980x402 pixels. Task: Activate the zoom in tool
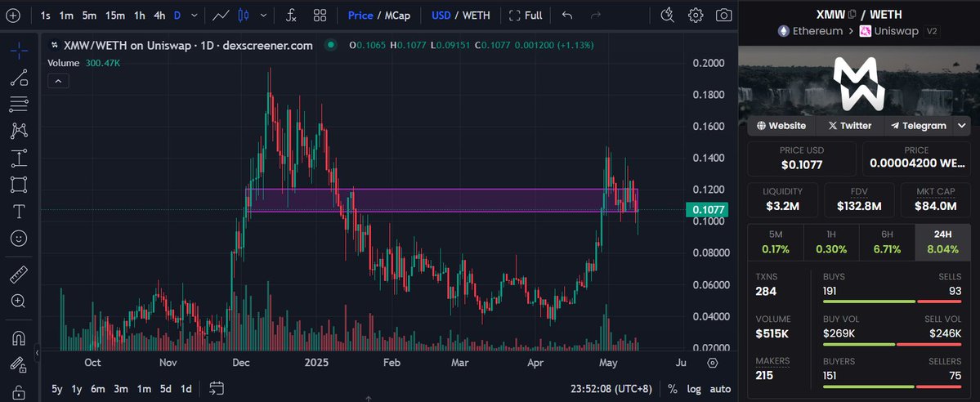pos(19,301)
